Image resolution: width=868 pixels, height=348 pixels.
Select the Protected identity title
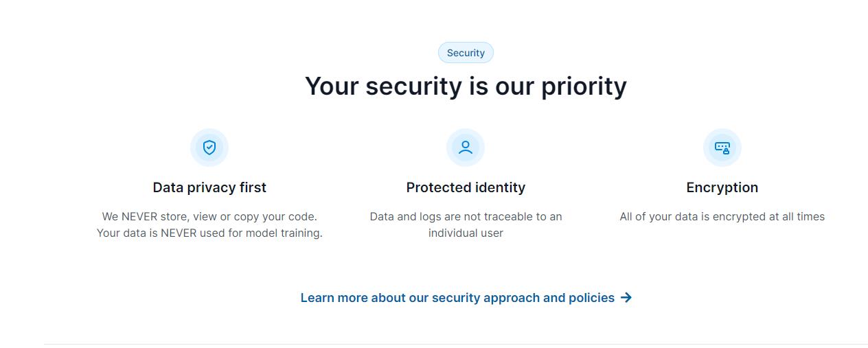(466, 187)
